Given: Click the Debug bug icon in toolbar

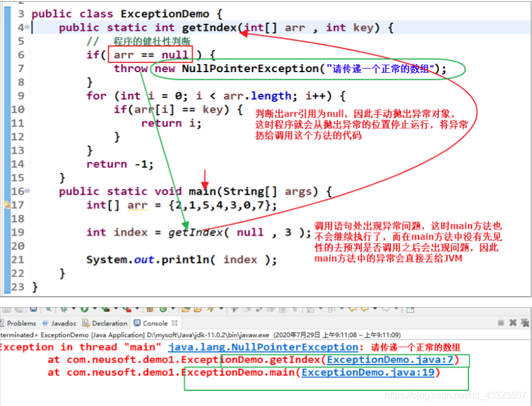Looking at the screenshot, I should [64, 309].
